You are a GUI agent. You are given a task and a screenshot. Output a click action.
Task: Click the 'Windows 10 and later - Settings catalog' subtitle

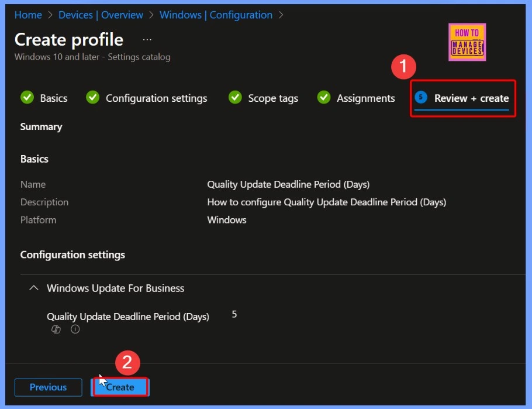pyautogui.click(x=92, y=57)
